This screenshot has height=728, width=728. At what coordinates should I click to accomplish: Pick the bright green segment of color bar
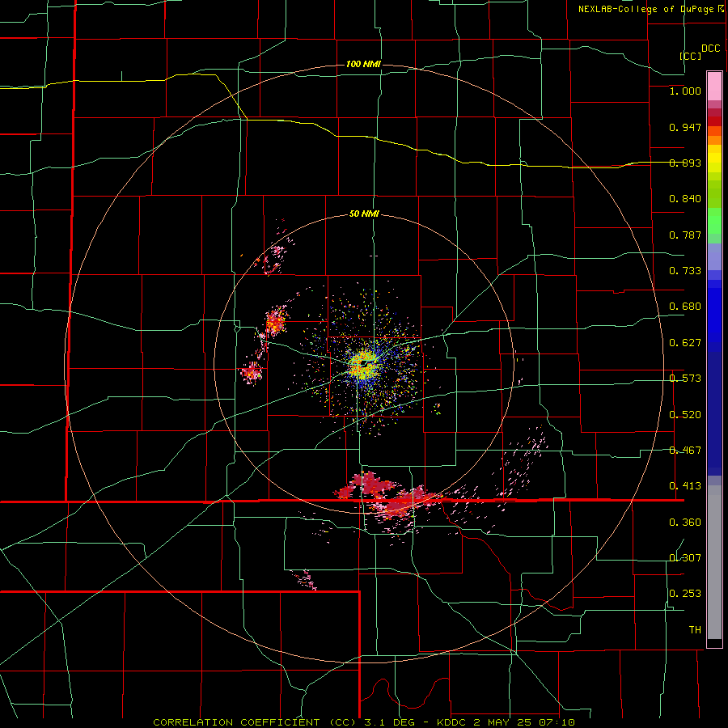[714, 221]
